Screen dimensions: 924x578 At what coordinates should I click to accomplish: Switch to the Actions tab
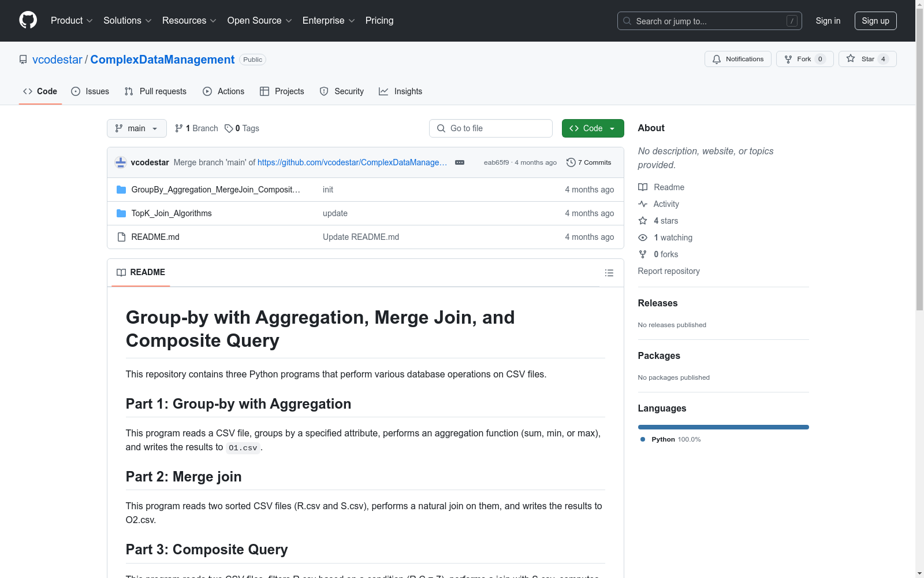pos(223,91)
